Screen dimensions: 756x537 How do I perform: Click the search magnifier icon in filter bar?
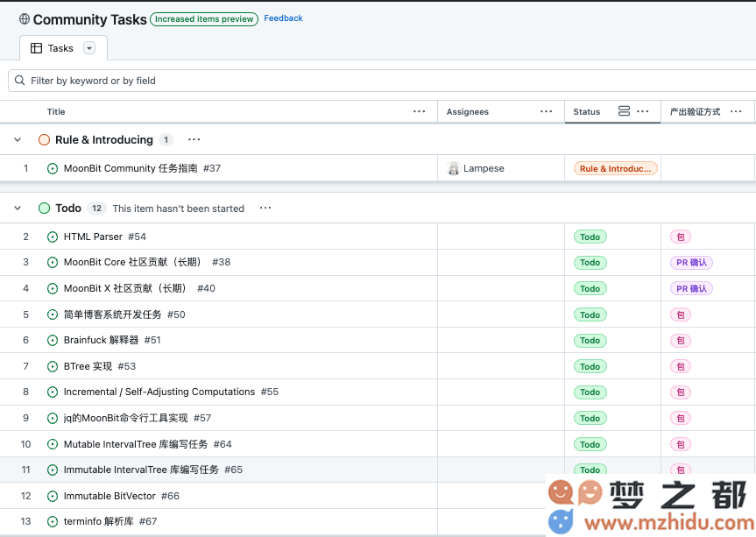[20, 80]
